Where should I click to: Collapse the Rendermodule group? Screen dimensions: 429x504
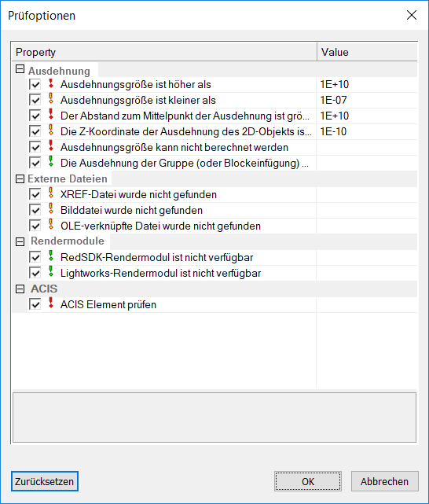pos(20,242)
